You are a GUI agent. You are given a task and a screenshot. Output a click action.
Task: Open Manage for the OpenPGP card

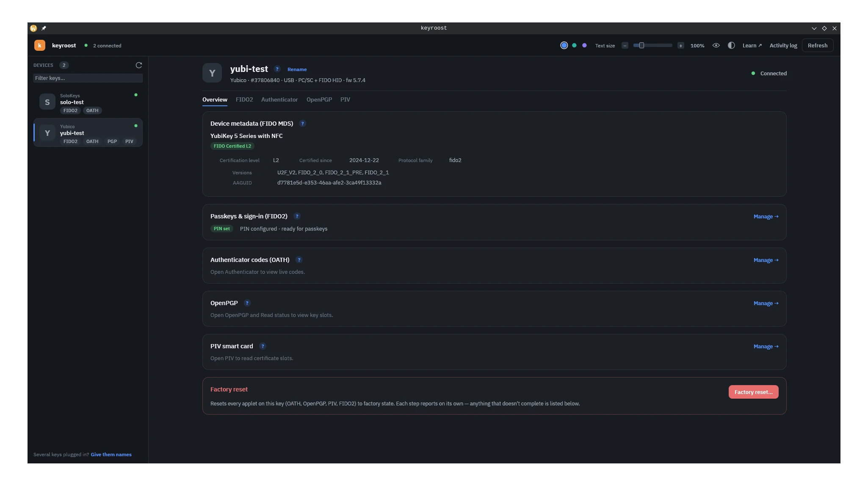pos(766,303)
